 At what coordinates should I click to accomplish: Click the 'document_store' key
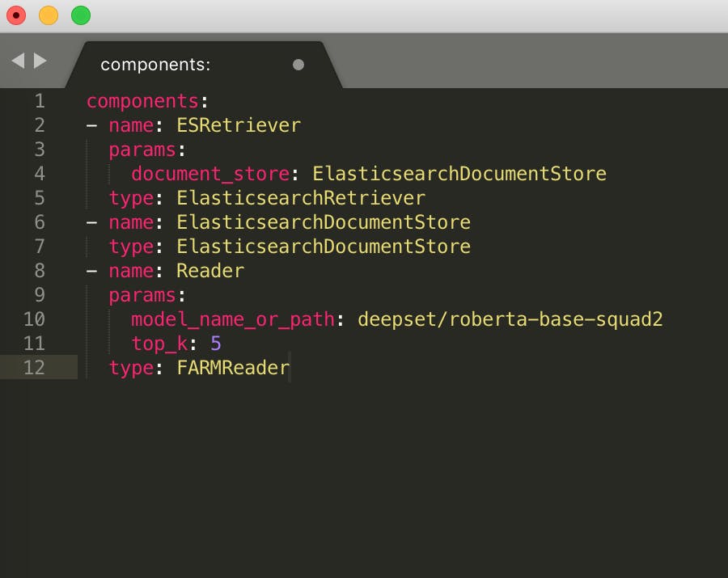coord(211,174)
